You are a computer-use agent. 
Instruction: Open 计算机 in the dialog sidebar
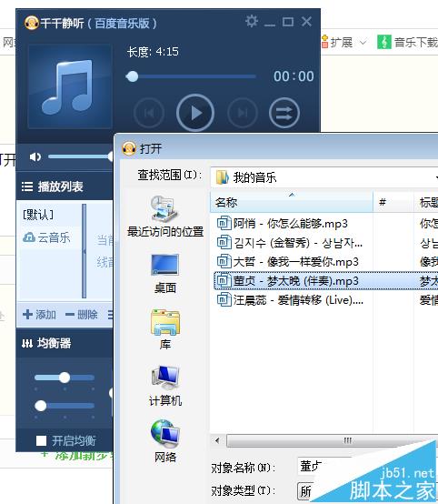(165, 387)
